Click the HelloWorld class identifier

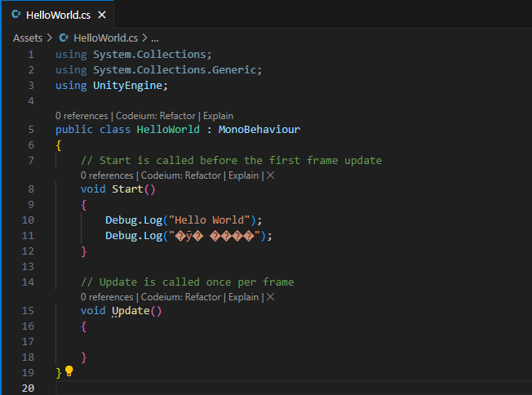point(168,130)
